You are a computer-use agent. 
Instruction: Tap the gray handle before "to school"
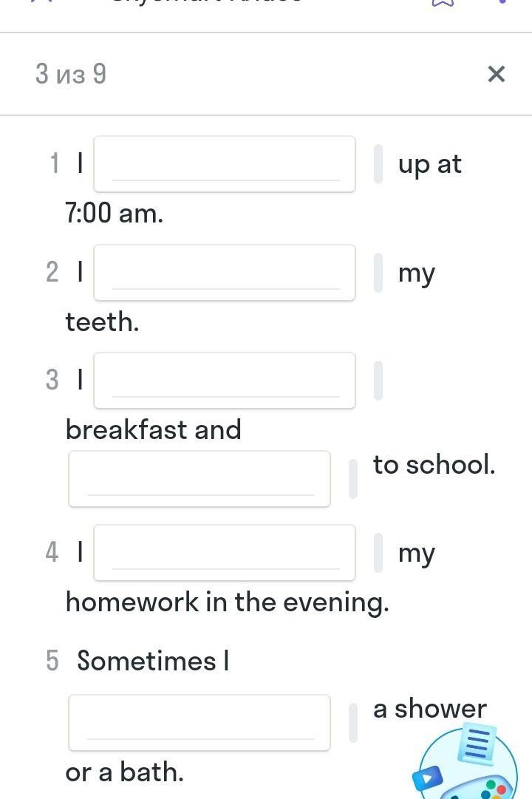click(353, 479)
